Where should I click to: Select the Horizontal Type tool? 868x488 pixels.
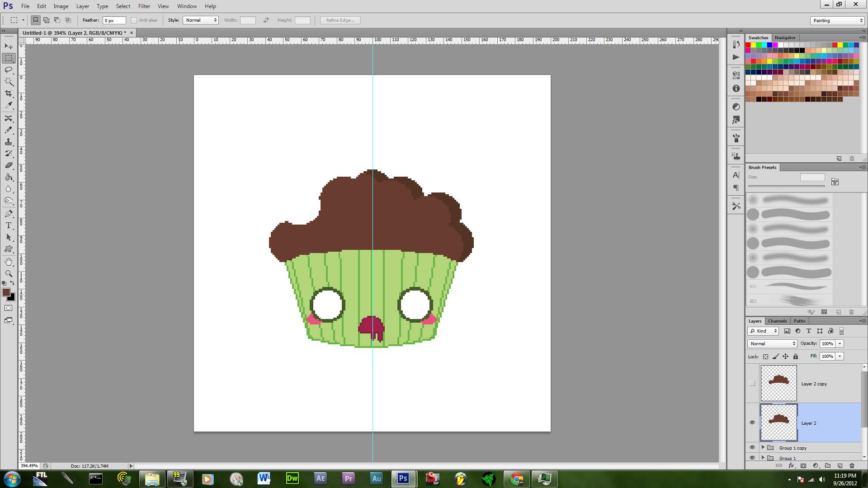[9, 225]
